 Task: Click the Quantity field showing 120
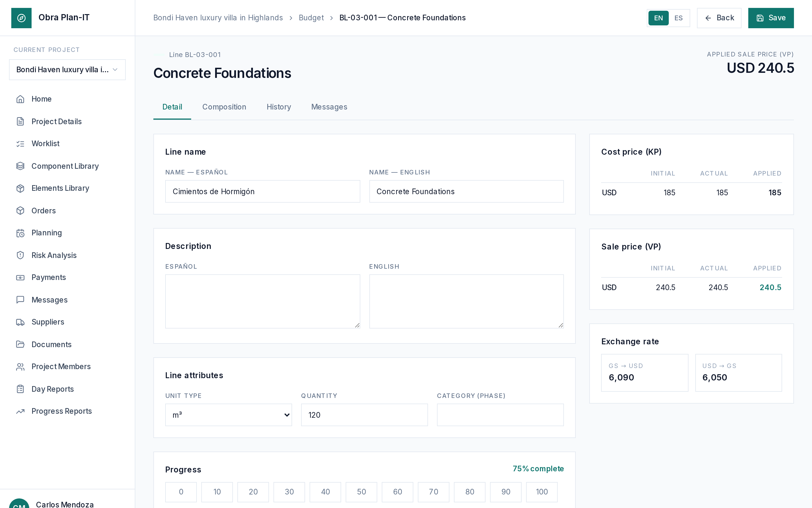pyautogui.click(x=364, y=415)
